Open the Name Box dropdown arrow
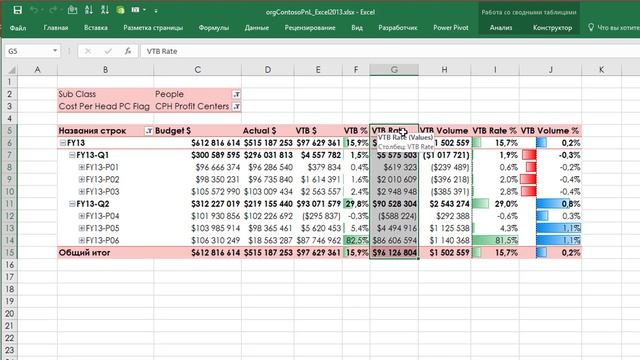Screen dimensions: 640x360 click(55, 51)
